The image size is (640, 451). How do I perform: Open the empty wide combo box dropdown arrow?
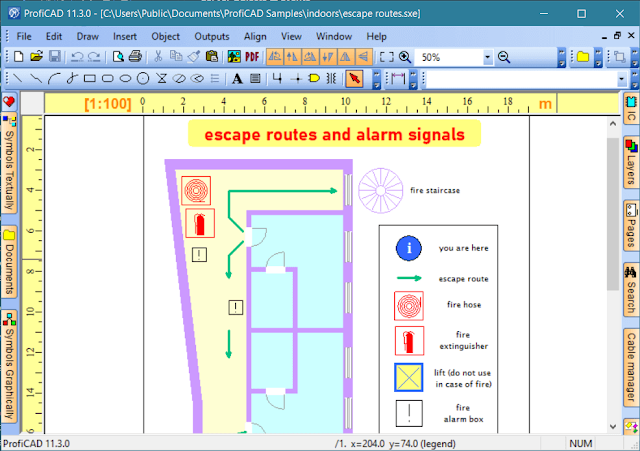click(622, 79)
